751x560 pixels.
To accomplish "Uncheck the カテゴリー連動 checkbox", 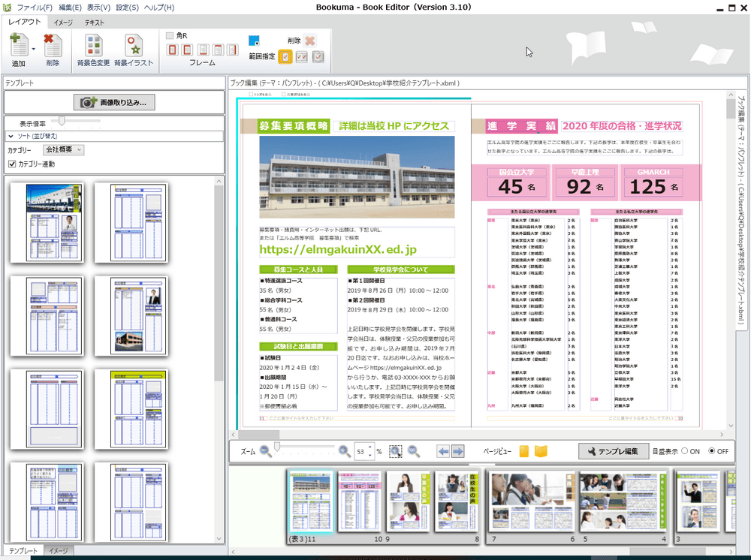I will pyautogui.click(x=11, y=164).
